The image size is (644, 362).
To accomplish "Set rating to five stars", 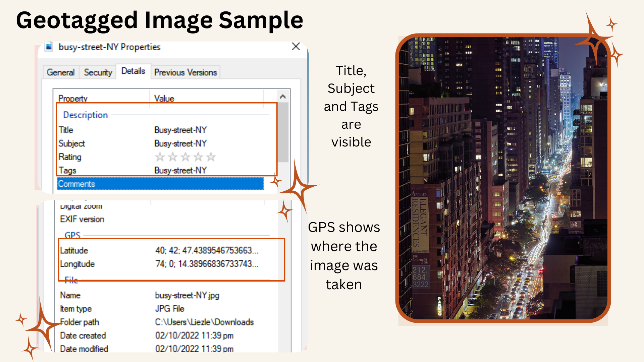I will pos(211,157).
